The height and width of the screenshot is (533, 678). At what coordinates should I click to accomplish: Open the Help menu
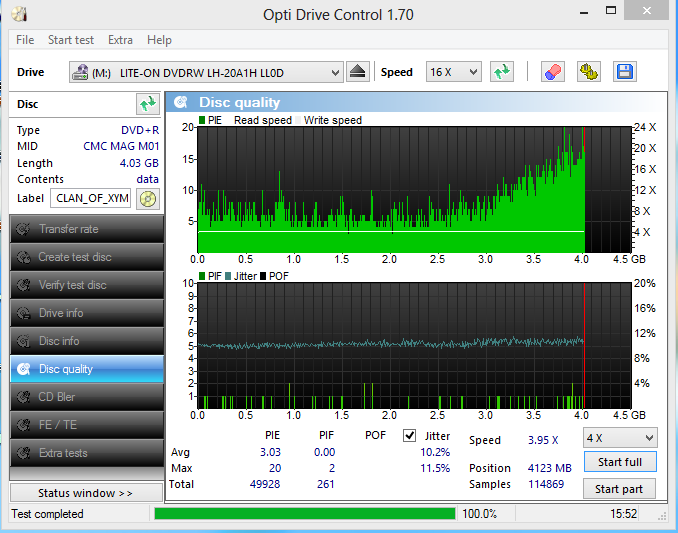pos(159,40)
